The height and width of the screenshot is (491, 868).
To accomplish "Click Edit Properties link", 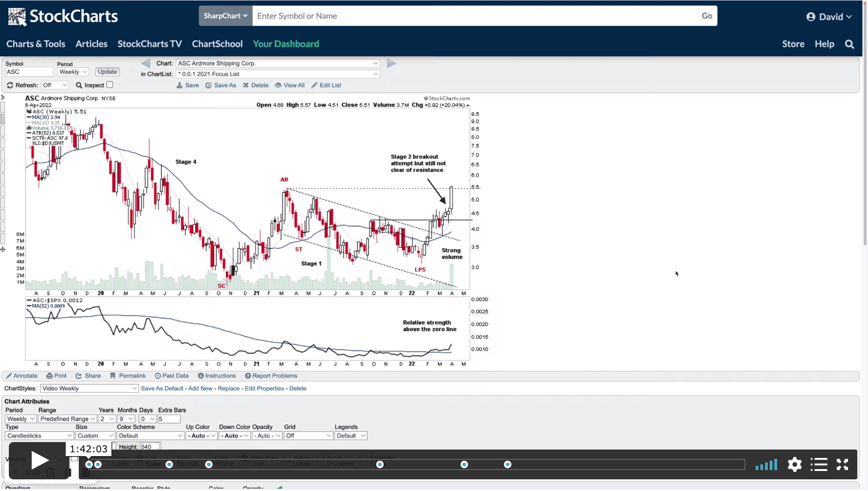I will click(264, 389).
